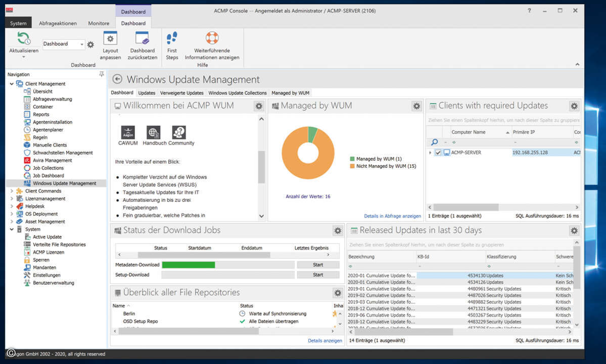The width and height of the screenshot is (606, 364).
Task: Open the CAWUM icon in welcome panel
Action: [128, 132]
